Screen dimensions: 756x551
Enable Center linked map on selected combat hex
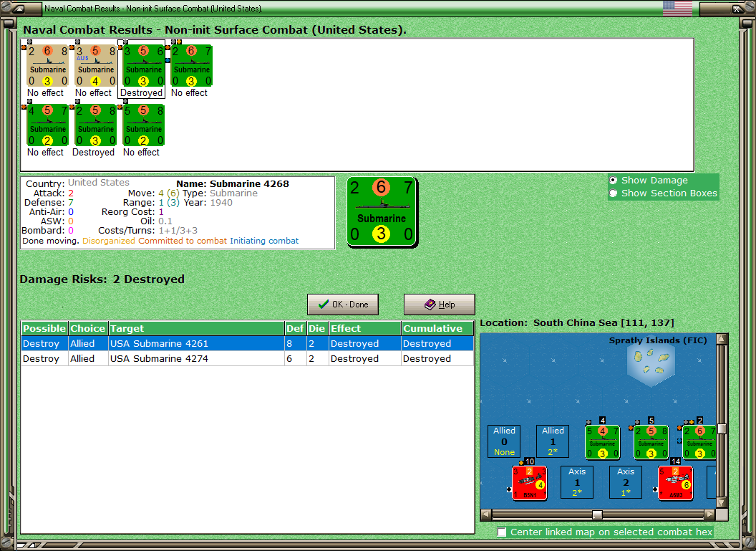[502, 532]
